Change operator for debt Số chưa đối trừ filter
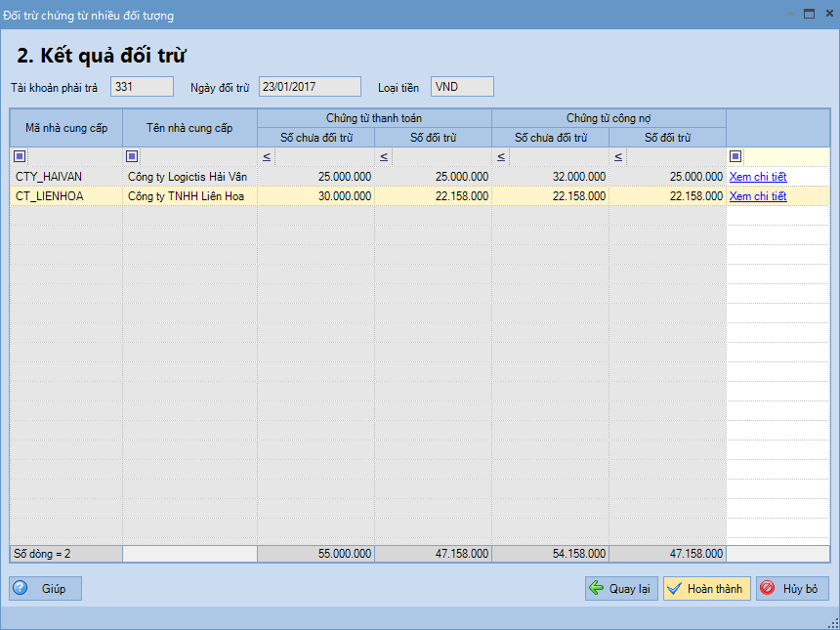Viewport: 840px width, 630px height. [501, 157]
